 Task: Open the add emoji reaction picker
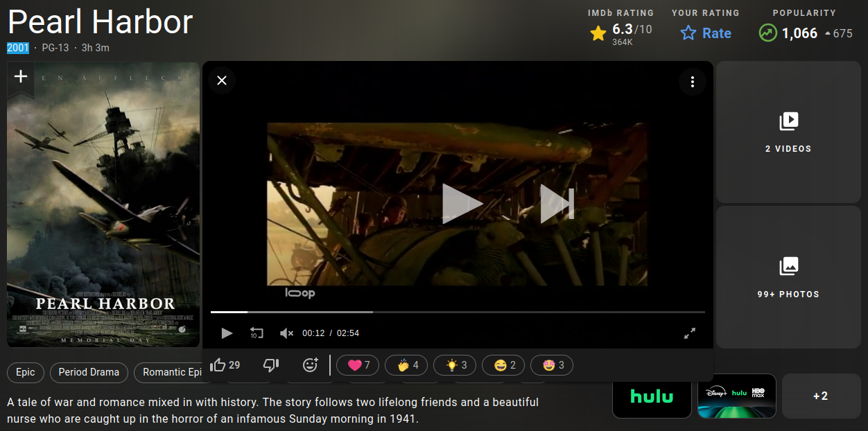coord(310,365)
